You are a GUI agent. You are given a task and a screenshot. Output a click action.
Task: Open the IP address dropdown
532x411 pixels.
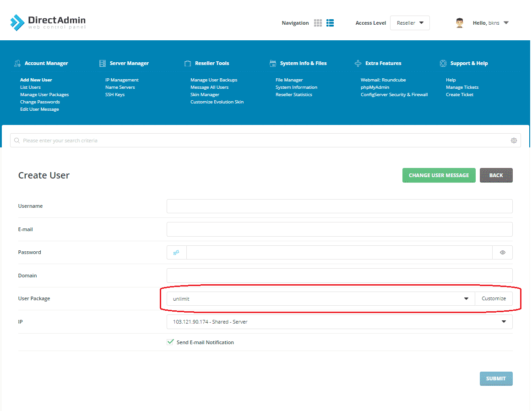point(339,322)
